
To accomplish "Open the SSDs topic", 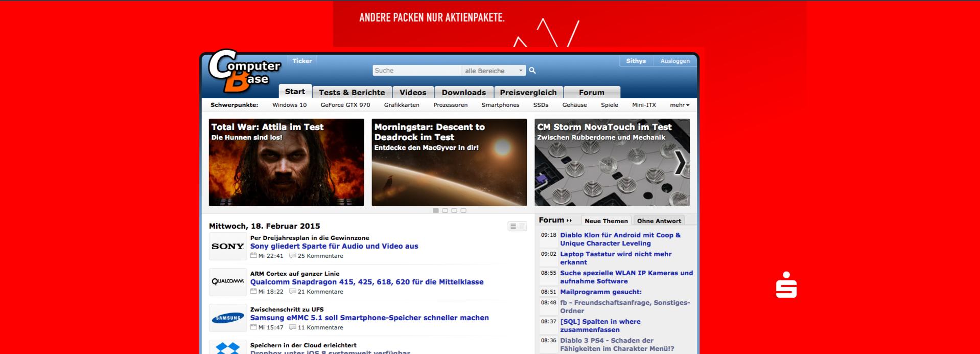I will point(541,105).
